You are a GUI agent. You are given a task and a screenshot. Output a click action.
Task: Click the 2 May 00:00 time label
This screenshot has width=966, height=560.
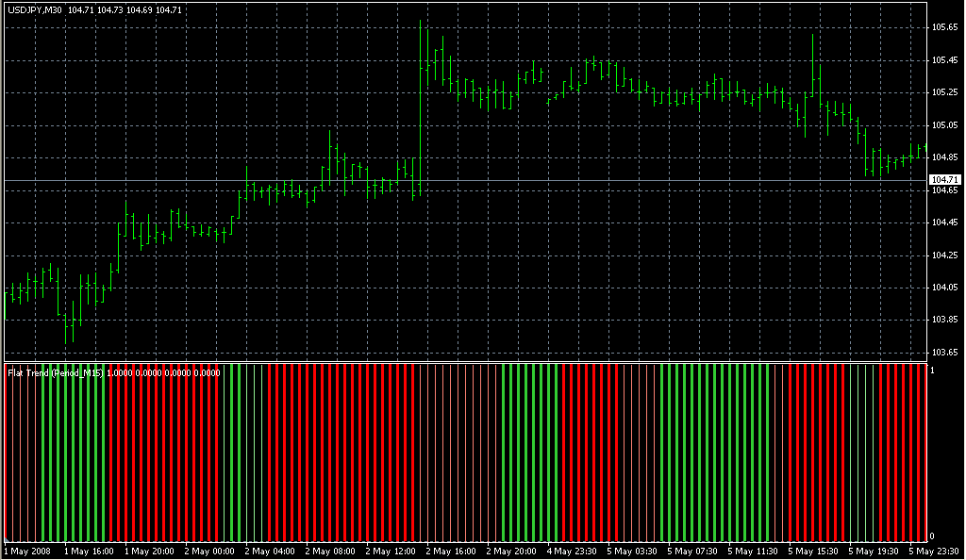tap(209, 552)
